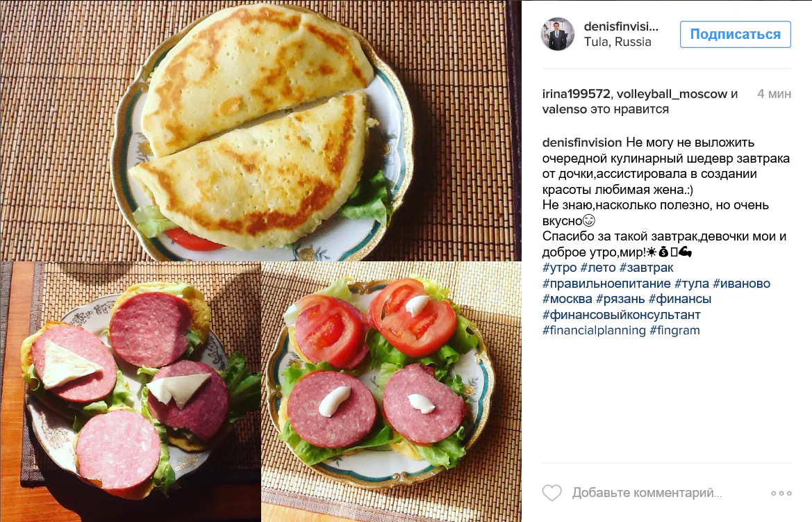The height and width of the screenshot is (522, 812).
Task: Open the #завтрак hashtag
Action: 646,268
